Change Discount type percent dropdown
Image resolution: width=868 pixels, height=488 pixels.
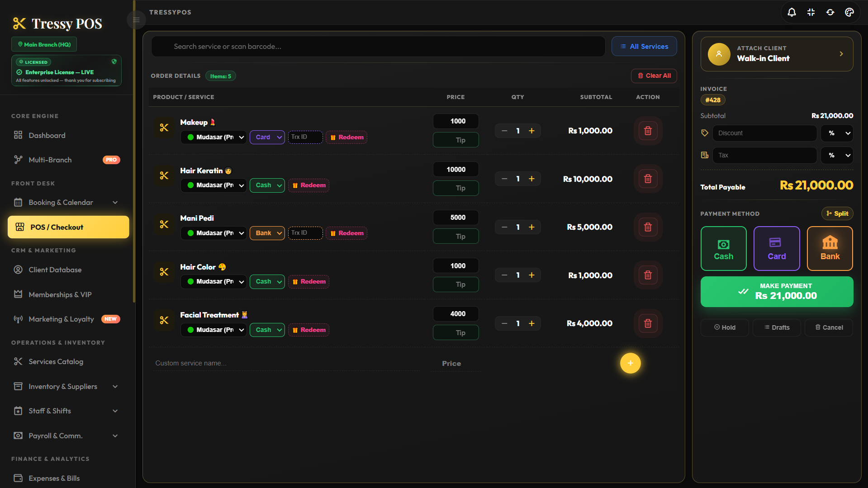point(837,133)
